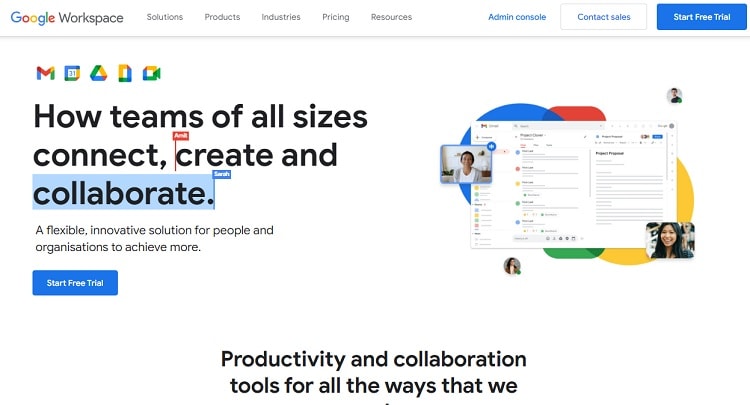Click 'A flexible, innovative solution' paragraph
The image size is (750, 405).
[x=154, y=239]
